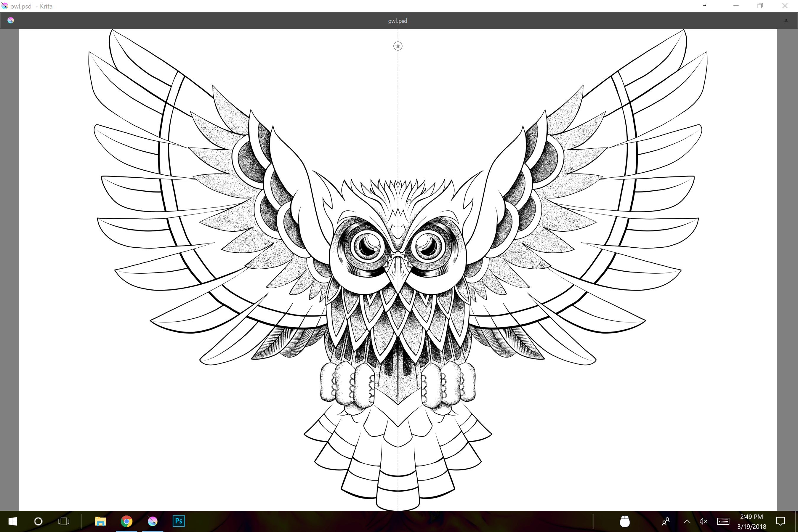The width and height of the screenshot is (798, 532).
Task: Open Cortana search circle
Action: pos(38,521)
